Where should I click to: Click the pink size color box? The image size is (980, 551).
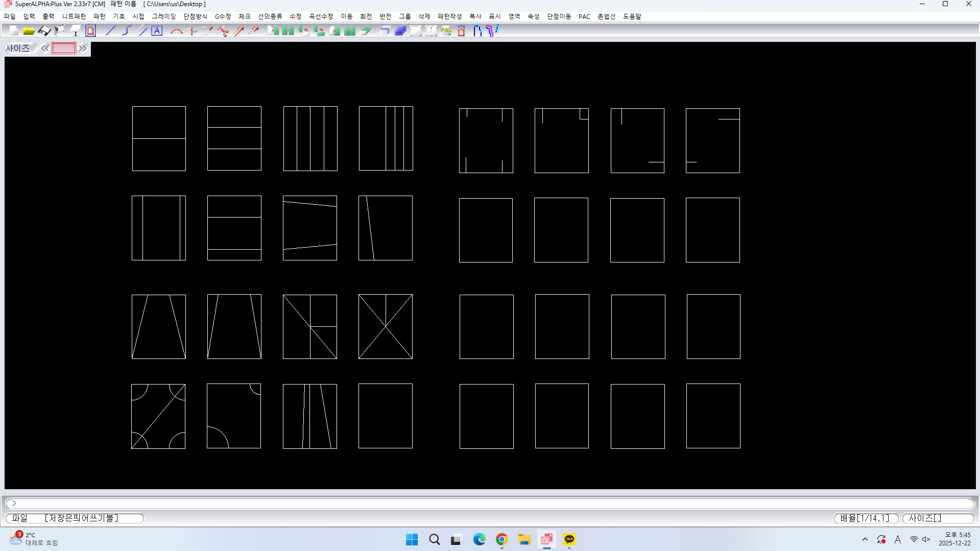[64, 49]
